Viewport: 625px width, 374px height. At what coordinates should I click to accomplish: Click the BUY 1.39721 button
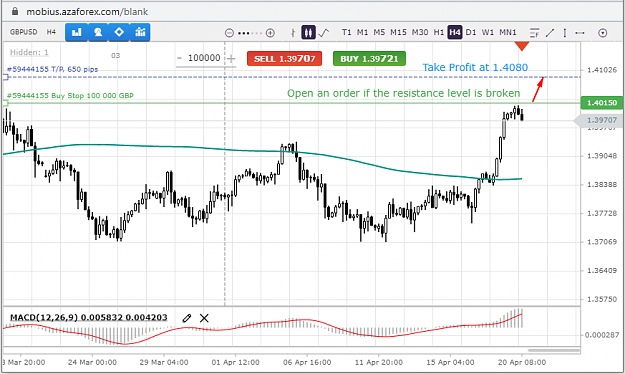(369, 59)
